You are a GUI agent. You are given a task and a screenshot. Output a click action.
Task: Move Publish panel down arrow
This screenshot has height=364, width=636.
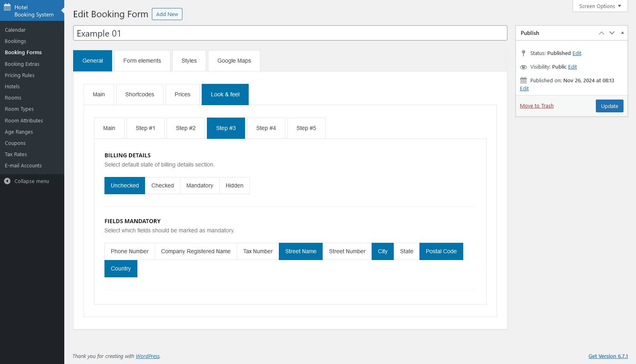612,33
